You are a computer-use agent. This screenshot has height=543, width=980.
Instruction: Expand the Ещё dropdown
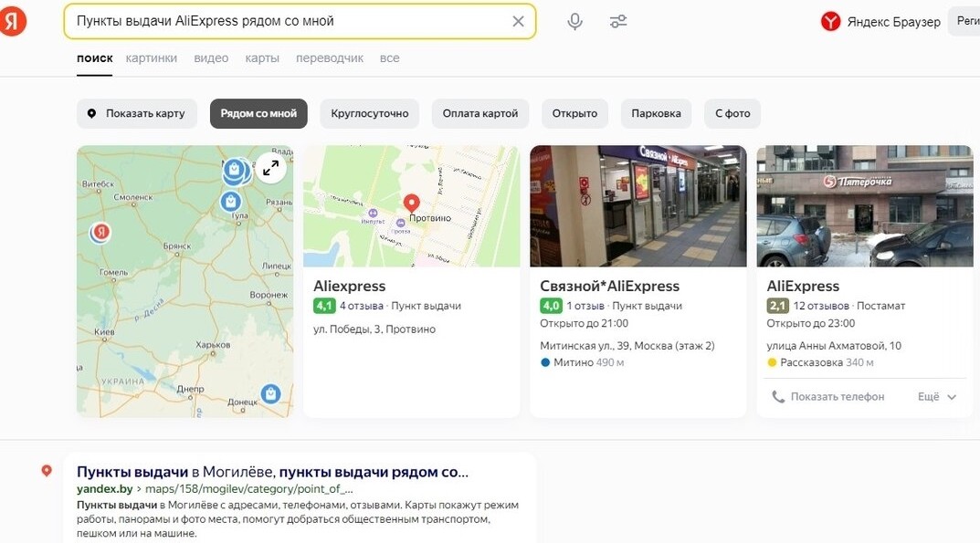coord(937,397)
